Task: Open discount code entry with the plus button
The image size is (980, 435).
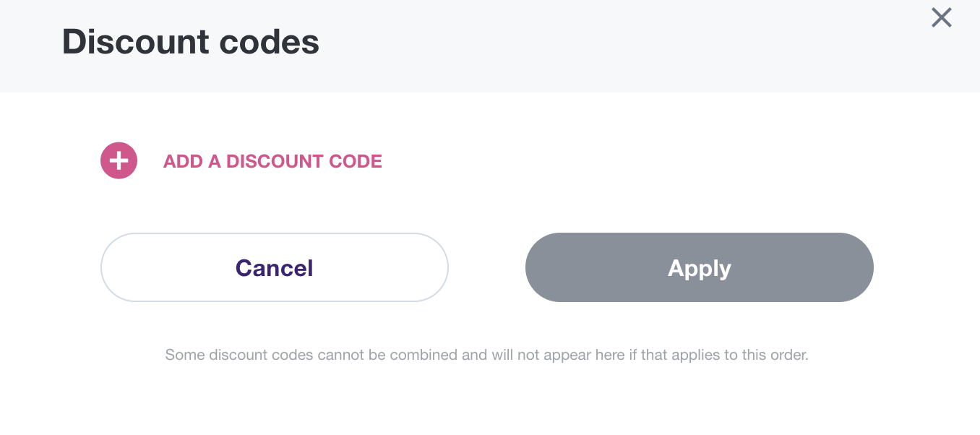Action: [x=119, y=160]
